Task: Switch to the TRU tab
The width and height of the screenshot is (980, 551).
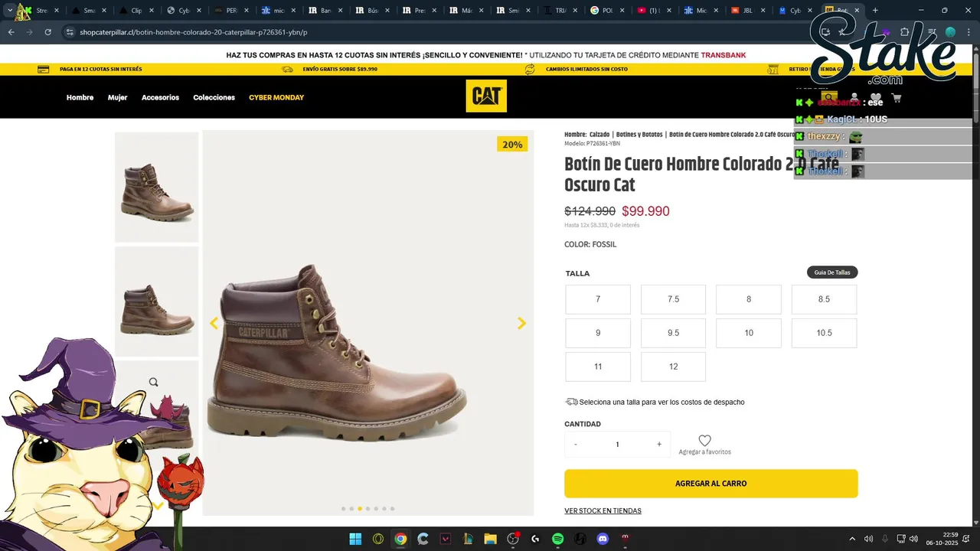Action: (560, 11)
